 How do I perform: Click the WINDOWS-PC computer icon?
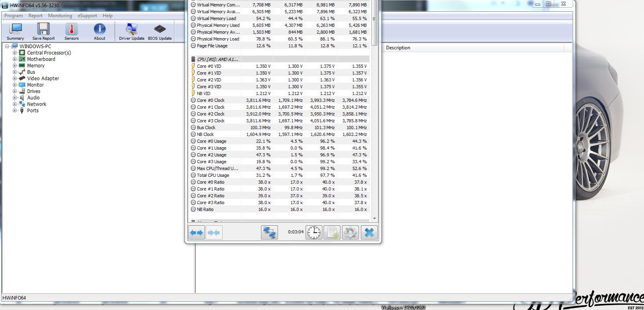15,46
